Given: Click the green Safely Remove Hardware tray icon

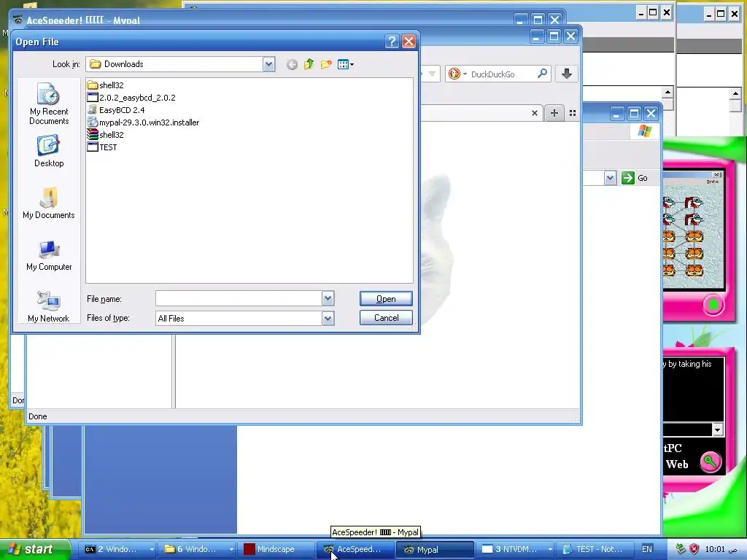Looking at the screenshot, I should click(681, 549).
